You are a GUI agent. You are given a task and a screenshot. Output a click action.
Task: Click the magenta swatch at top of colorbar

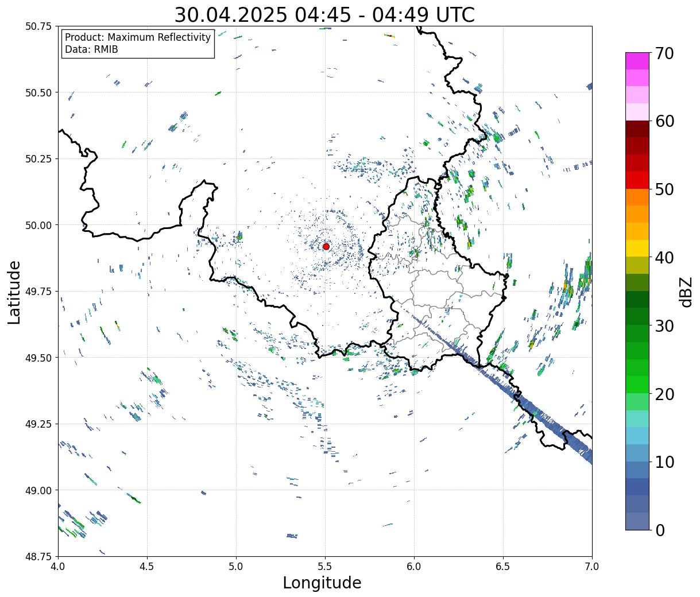click(637, 61)
